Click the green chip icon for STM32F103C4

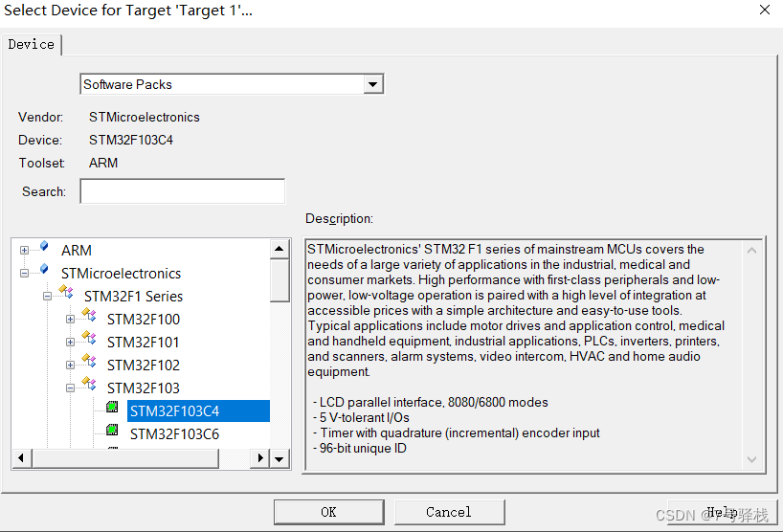click(112, 407)
